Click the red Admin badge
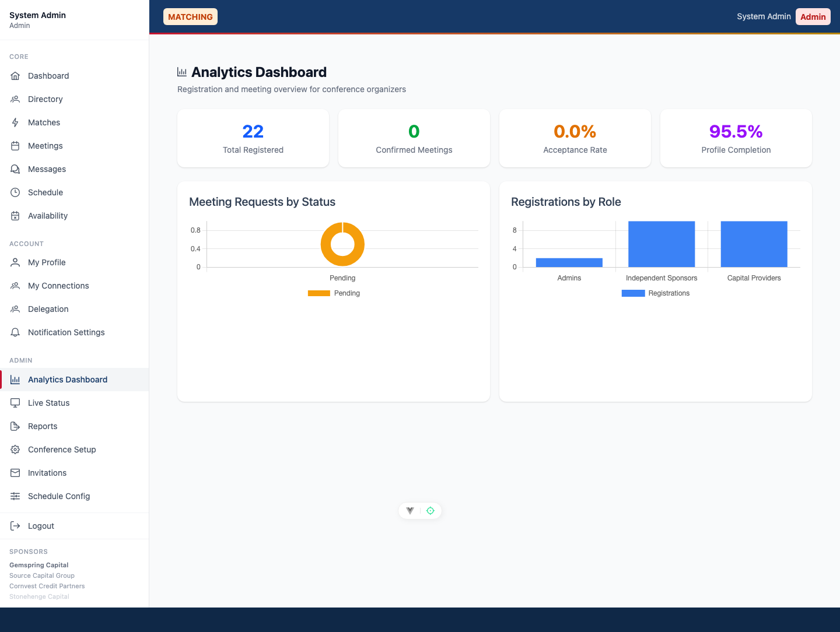The width and height of the screenshot is (840, 632). (813, 16)
